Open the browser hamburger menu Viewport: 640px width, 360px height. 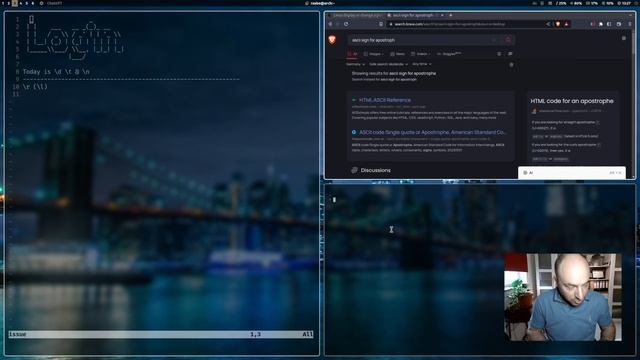pyautogui.click(x=630, y=24)
